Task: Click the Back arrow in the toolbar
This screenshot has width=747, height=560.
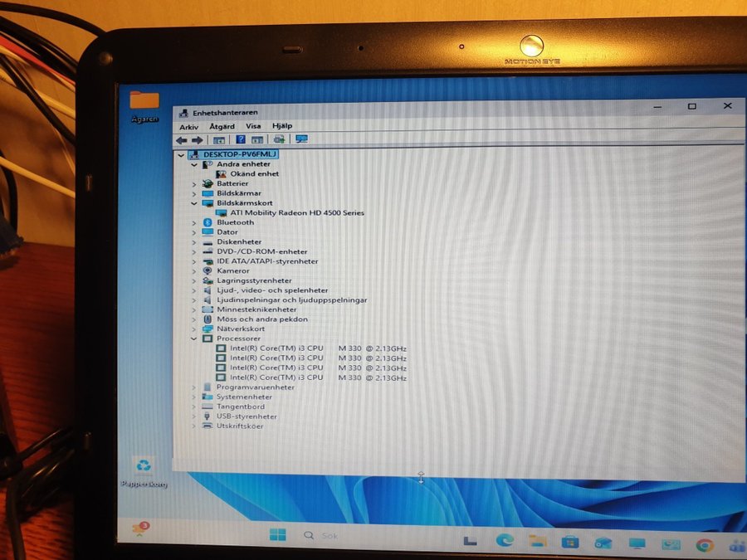Action: pyautogui.click(x=181, y=140)
